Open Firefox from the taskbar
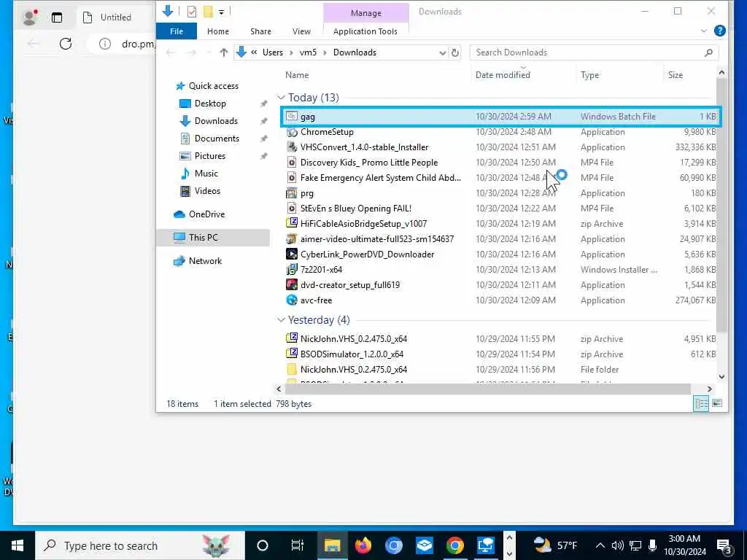Viewport: 747px width, 560px height. pyautogui.click(x=363, y=545)
